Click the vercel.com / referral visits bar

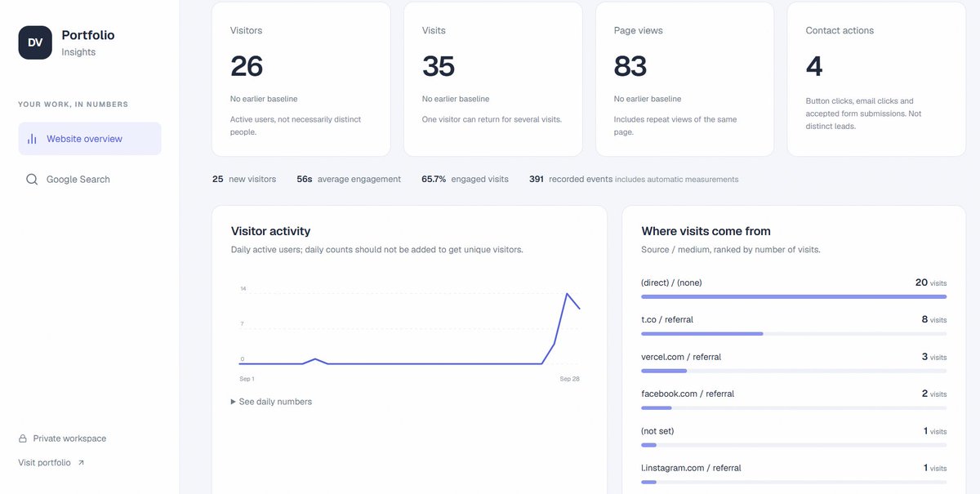[x=794, y=371]
